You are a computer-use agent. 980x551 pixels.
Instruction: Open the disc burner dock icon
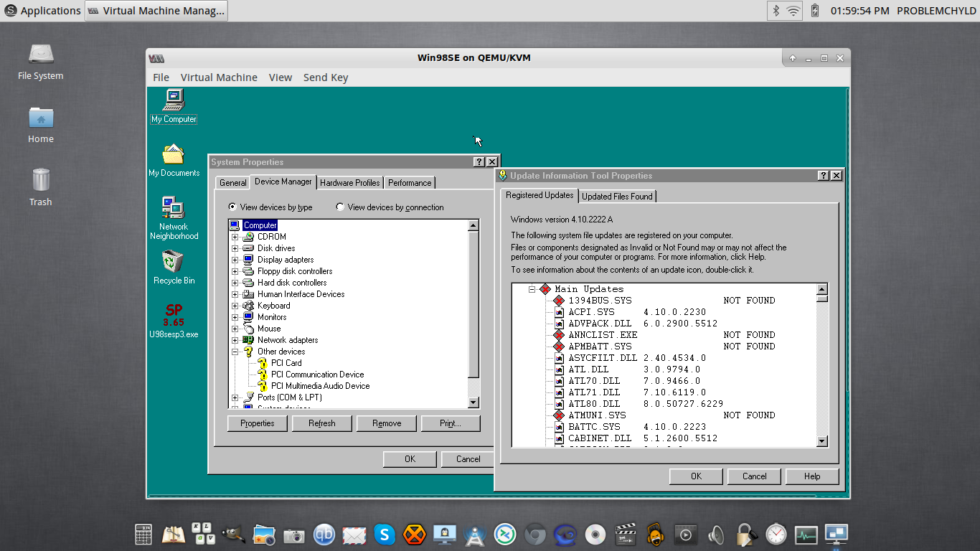click(x=595, y=534)
